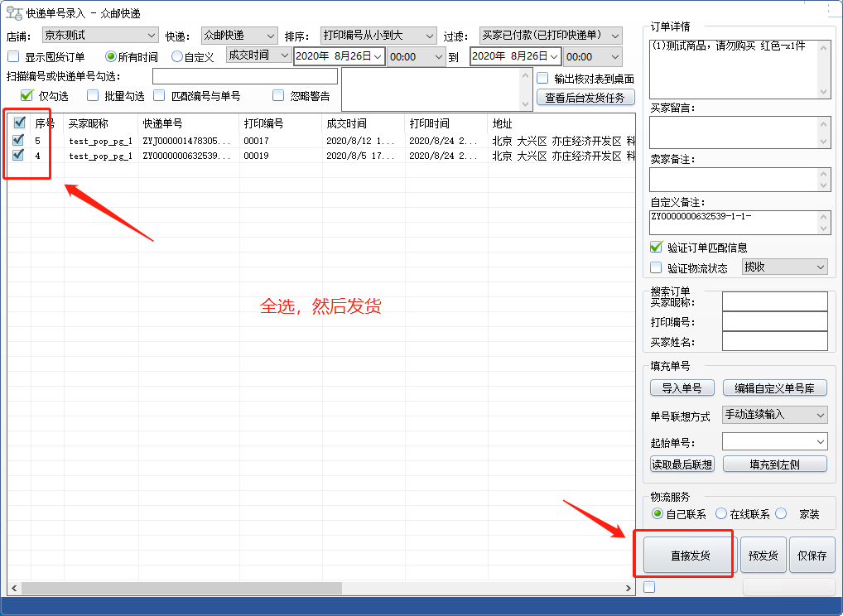
Task: Expand the 快递 dropdown showing 众邮快递
Action: point(238,36)
